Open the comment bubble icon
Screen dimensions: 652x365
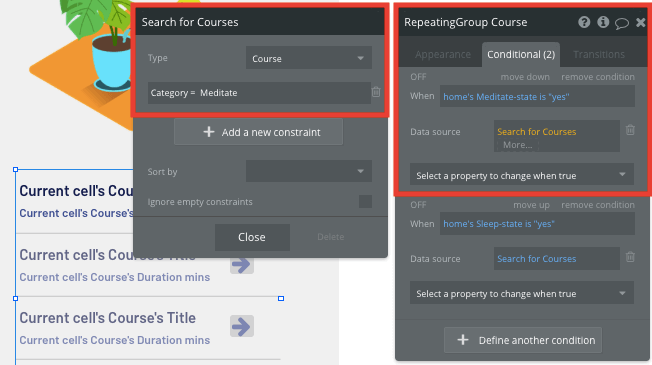[x=622, y=23]
